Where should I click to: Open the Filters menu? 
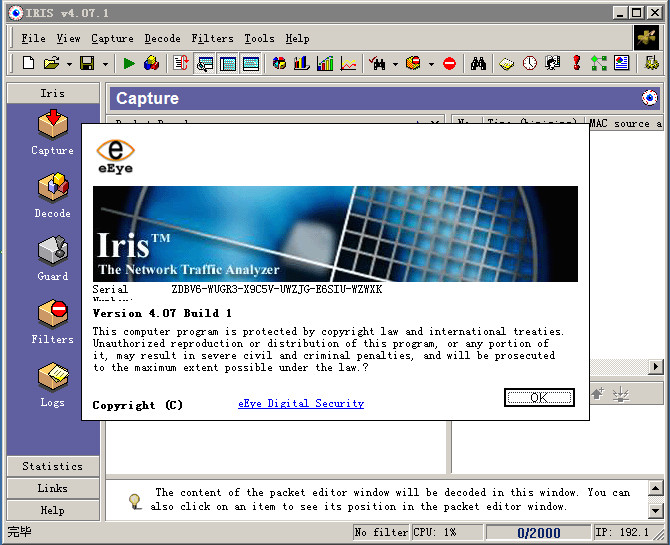(212, 38)
